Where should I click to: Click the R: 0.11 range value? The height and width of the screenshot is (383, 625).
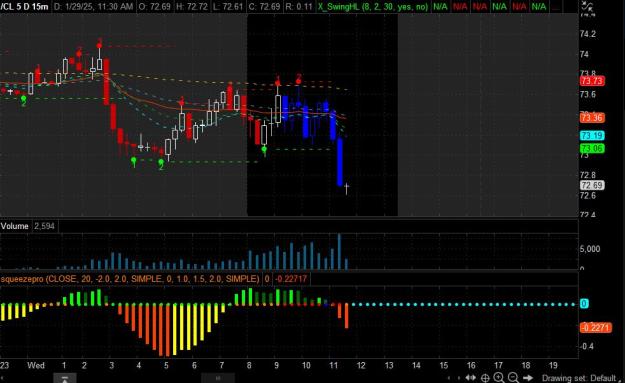pos(299,6)
